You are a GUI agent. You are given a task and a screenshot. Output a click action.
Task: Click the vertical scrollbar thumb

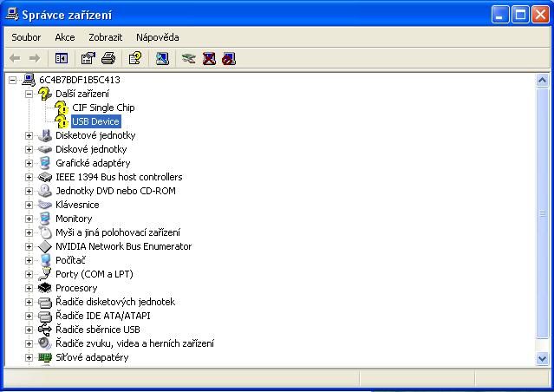(x=542, y=213)
